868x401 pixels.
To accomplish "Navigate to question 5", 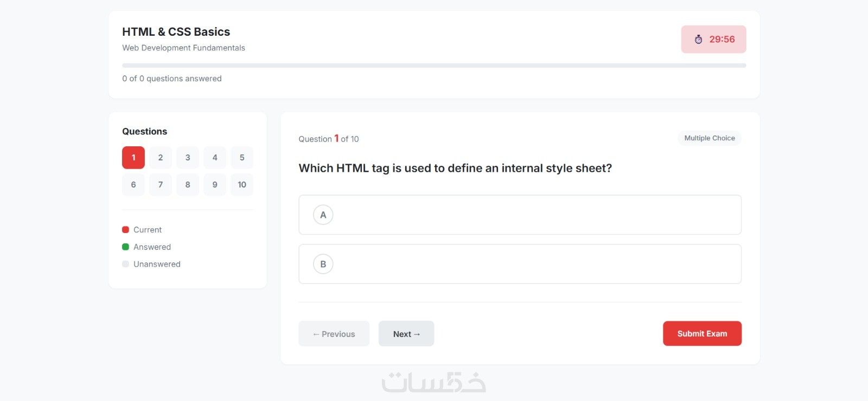I will 242,158.
